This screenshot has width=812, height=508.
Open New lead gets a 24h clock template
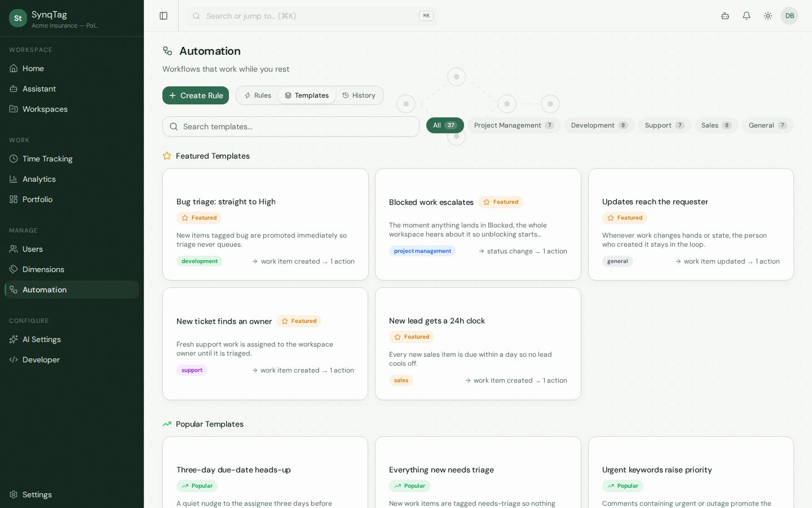point(478,344)
